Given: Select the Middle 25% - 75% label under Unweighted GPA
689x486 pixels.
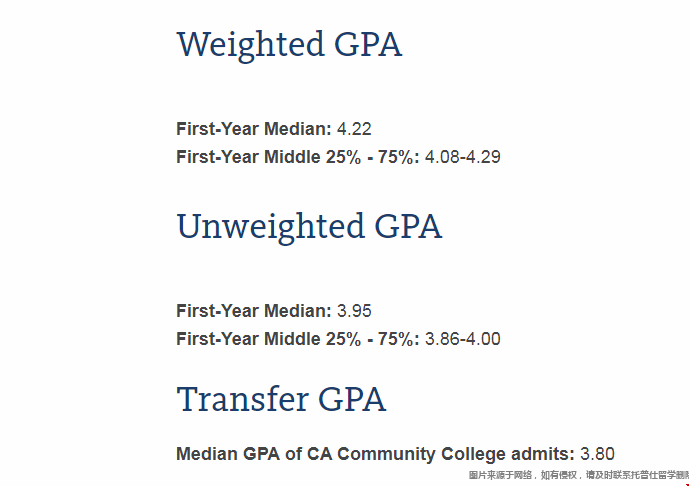Looking at the screenshot, I should tap(298, 339).
